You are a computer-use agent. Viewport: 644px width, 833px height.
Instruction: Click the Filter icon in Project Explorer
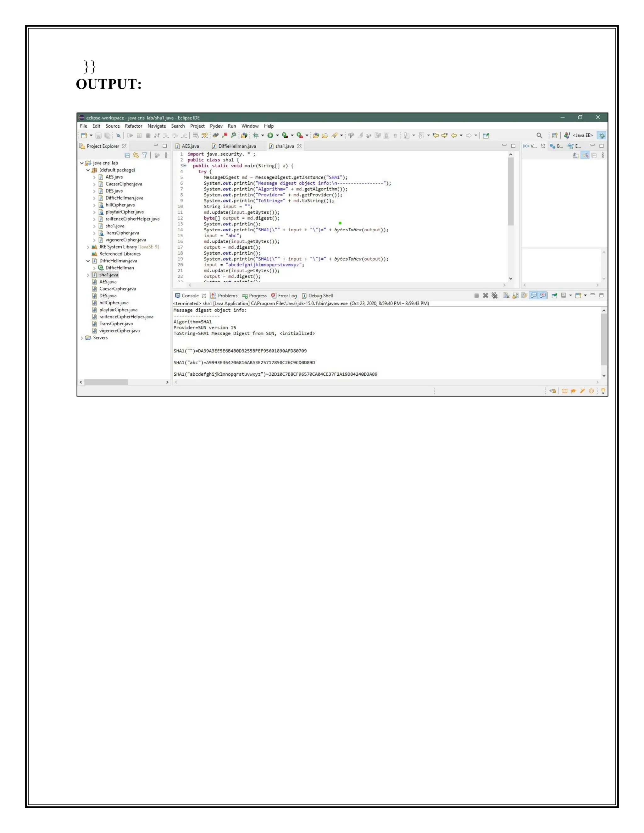point(145,155)
